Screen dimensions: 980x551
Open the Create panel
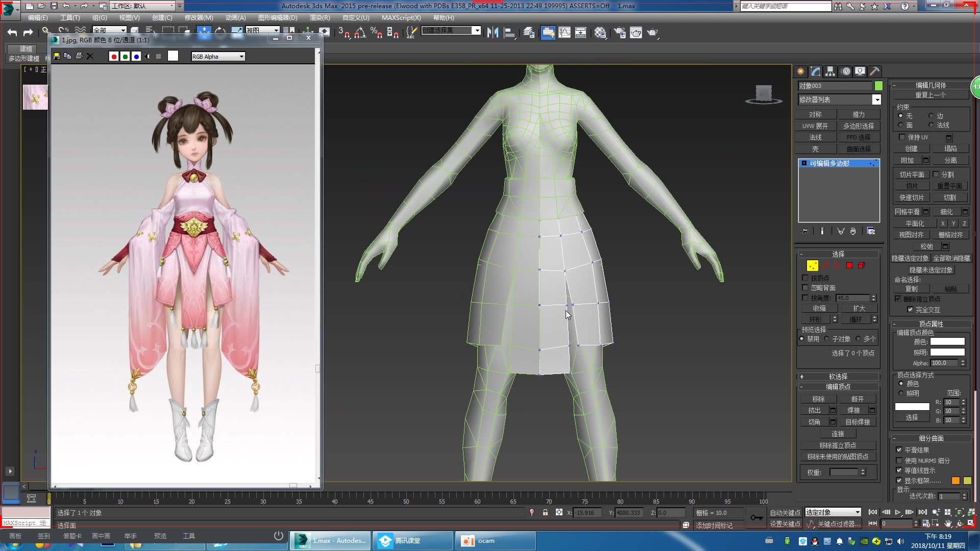click(800, 71)
